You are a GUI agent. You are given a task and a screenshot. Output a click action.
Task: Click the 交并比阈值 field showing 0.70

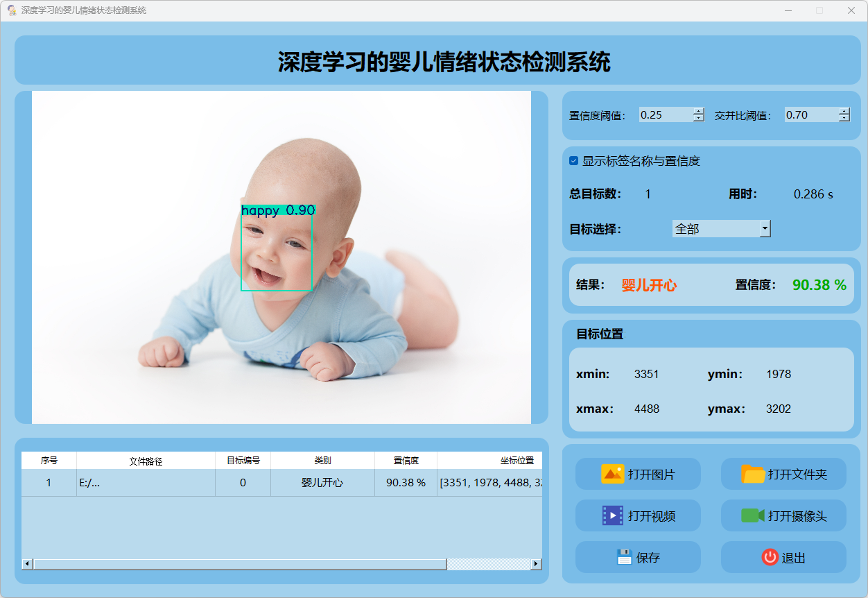(x=810, y=114)
